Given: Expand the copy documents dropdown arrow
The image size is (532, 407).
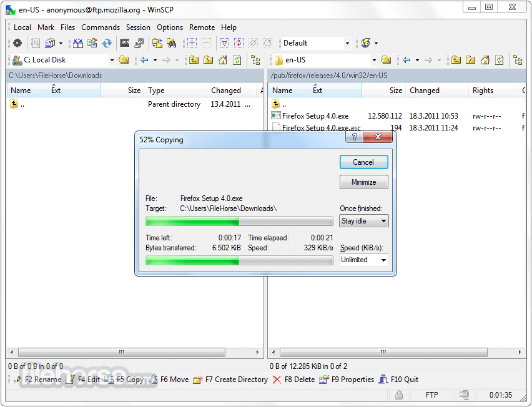Looking at the screenshot, I should pos(61,43).
